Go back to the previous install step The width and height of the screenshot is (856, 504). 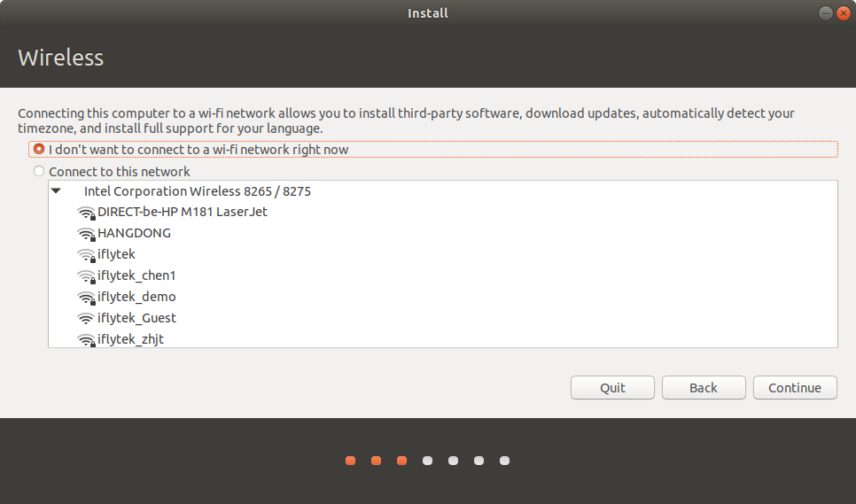(x=704, y=388)
